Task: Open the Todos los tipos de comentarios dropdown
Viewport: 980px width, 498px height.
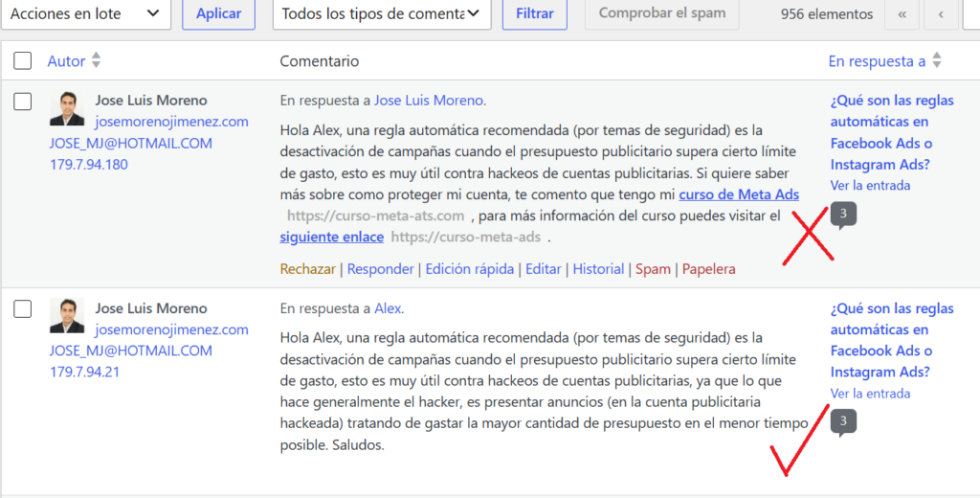Action: coord(382,14)
